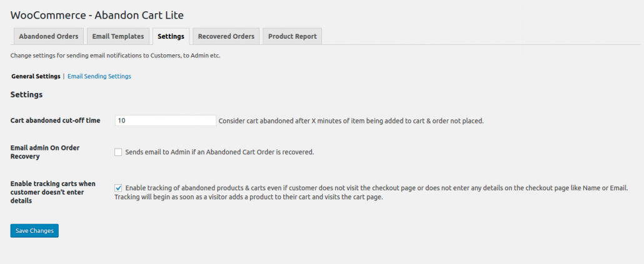644x264 pixels.
Task: Uncheck the tracking carts checkbox
Action: [118, 188]
